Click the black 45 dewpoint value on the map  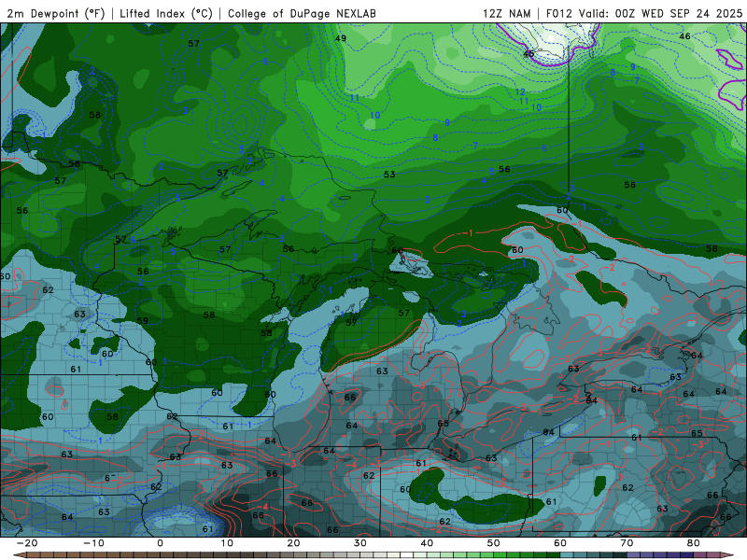(529, 54)
